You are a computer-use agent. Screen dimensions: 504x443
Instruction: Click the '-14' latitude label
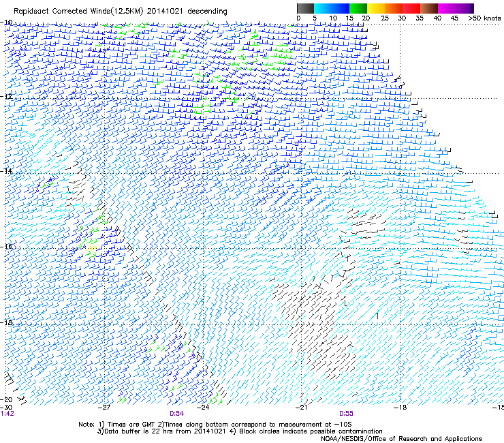6,171
